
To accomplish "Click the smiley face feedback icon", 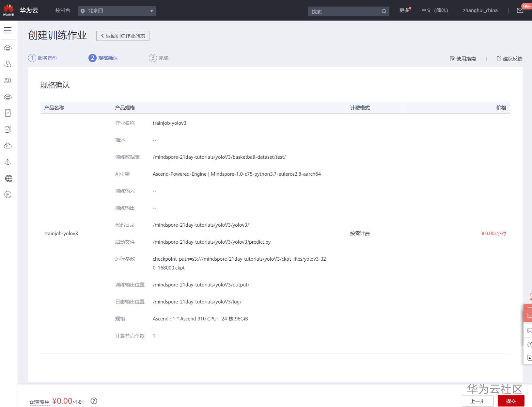I will [x=529, y=331].
